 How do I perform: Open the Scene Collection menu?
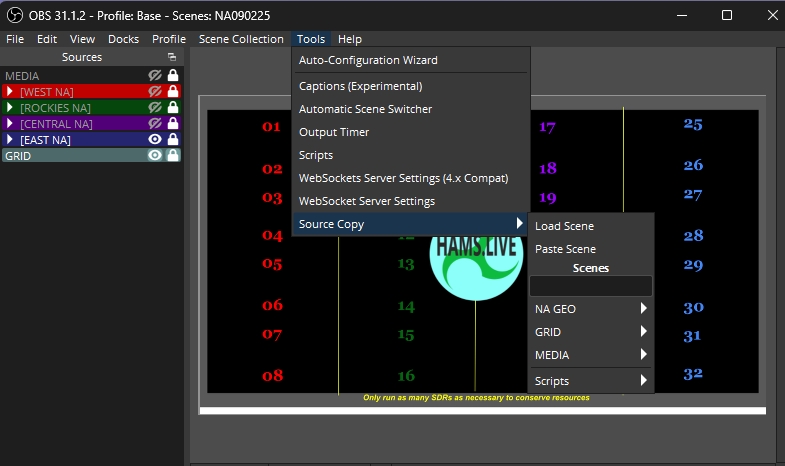(x=241, y=39)
